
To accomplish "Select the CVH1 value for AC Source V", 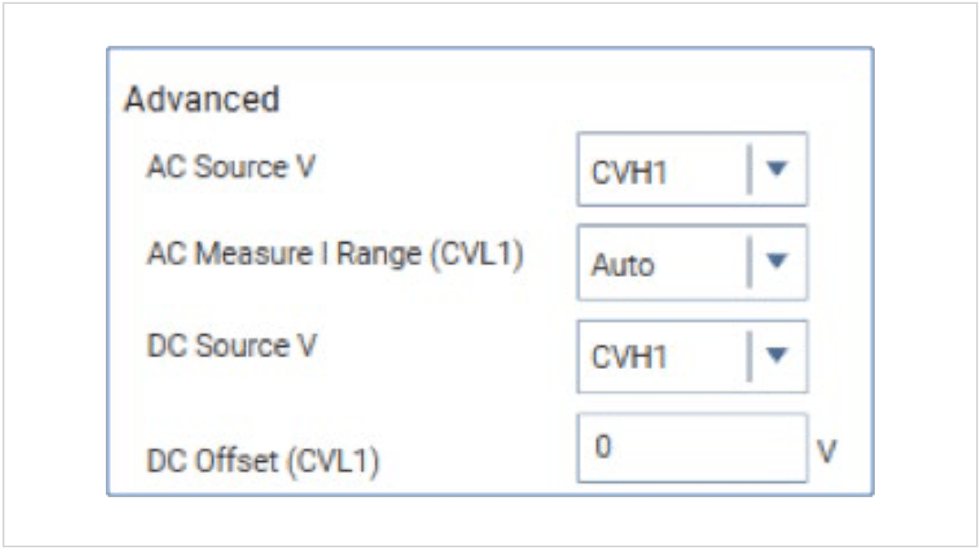I will pos(628,168).
